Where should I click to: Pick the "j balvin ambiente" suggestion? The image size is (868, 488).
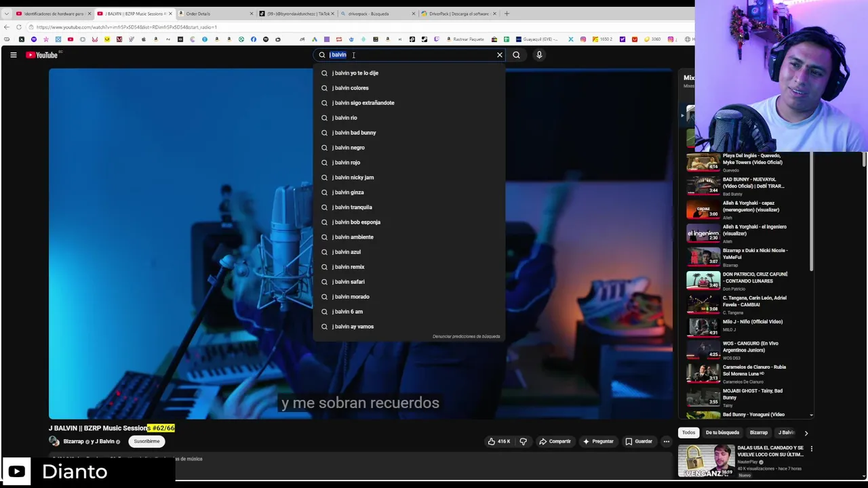pyautogui.click(x=410, y=237)
